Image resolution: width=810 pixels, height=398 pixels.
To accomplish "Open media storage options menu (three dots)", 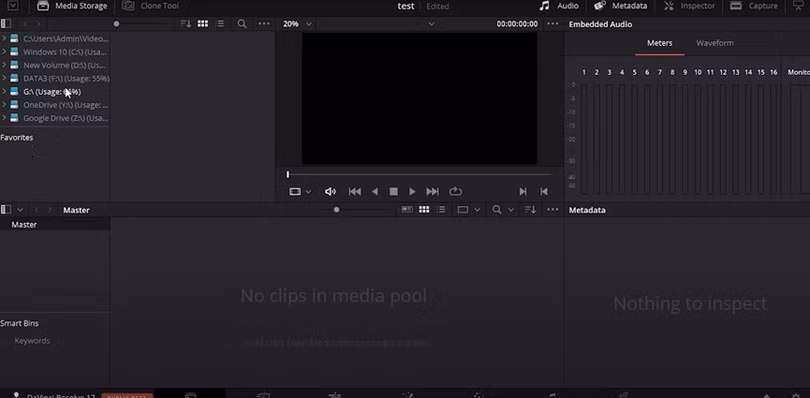I will click(264, 24).
